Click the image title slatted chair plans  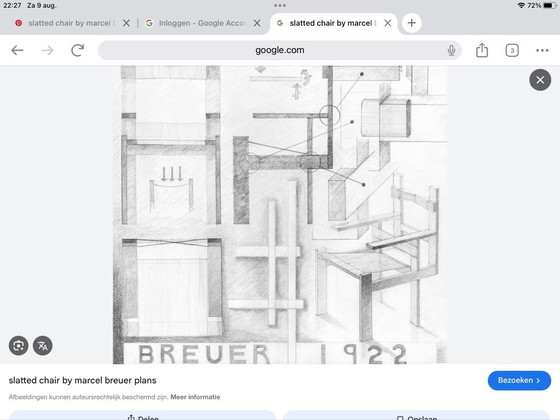tap(82, 380)
